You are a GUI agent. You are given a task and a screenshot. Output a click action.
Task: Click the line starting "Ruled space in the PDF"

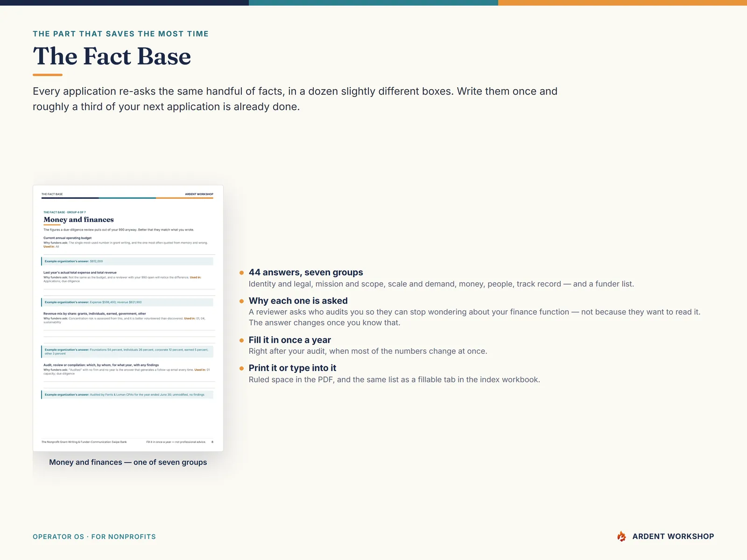click(x=395, y=380)
